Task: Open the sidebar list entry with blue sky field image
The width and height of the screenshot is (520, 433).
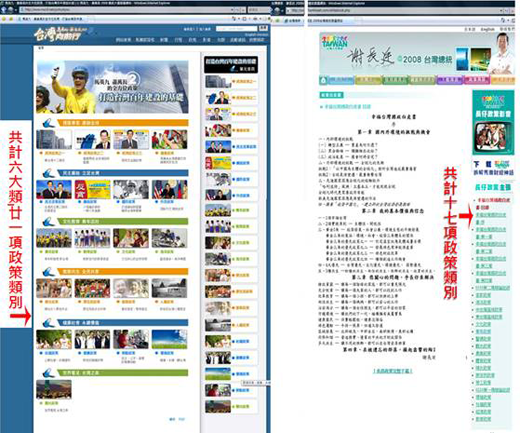Action: [x=231, y=374]
